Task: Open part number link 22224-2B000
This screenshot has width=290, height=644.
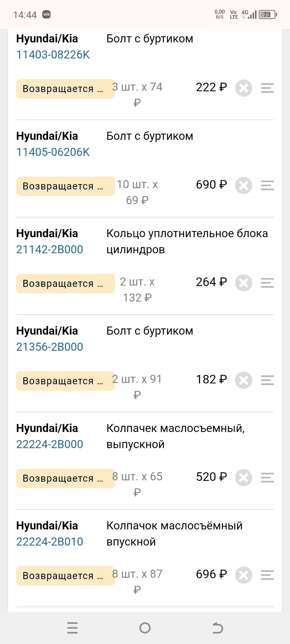Action: pyautogui.click(x=49, y=444)
